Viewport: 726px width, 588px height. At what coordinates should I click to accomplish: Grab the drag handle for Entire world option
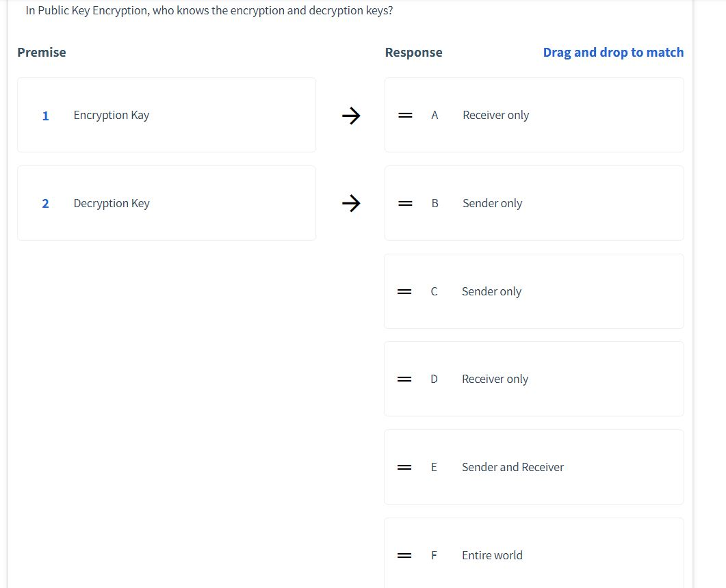point(404,554)
